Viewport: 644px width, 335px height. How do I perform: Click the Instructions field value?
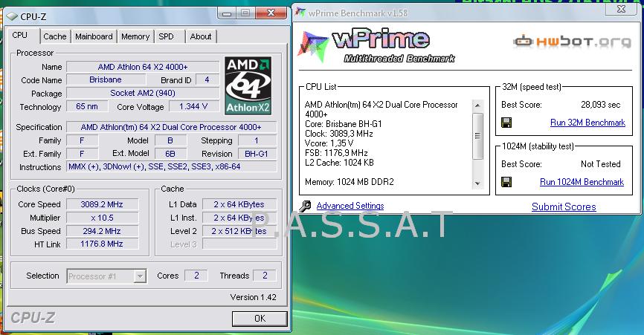[171, 167]
